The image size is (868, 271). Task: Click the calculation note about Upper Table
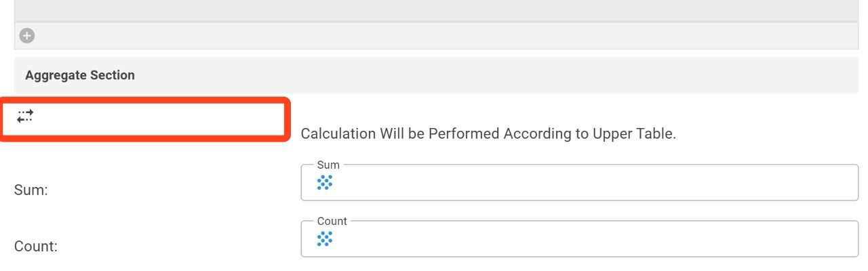pos(488,133)
